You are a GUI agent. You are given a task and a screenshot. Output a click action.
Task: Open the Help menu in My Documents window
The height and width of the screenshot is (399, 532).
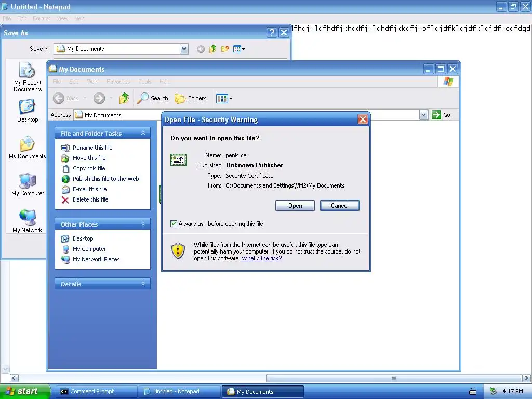[x=165, y=82]
